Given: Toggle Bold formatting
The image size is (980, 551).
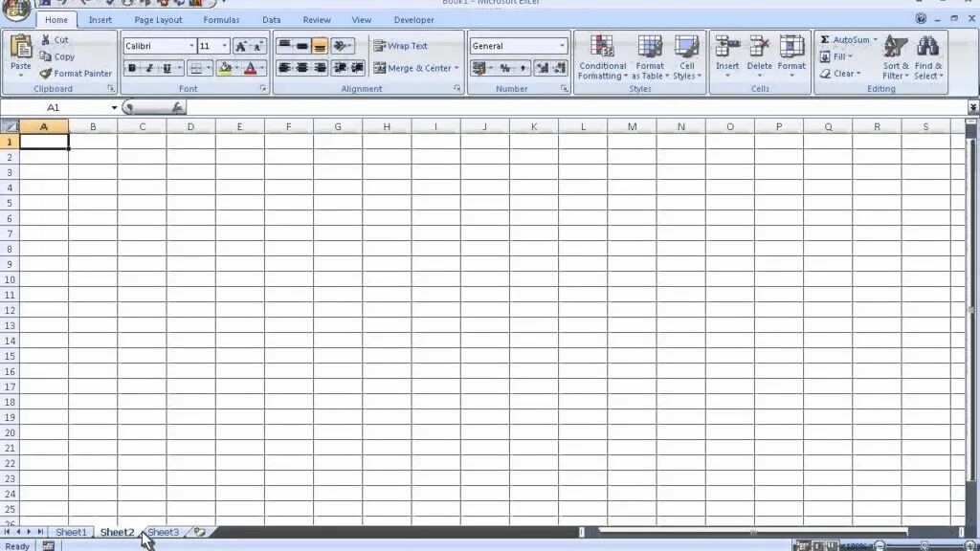Looking at the screenshot, I should click(132, 68).
